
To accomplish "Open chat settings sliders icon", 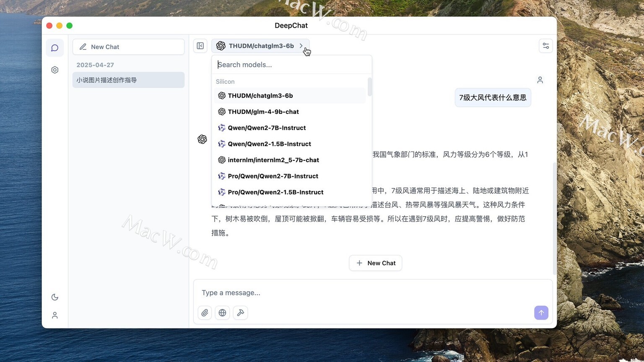I will (x=546, y=46).
